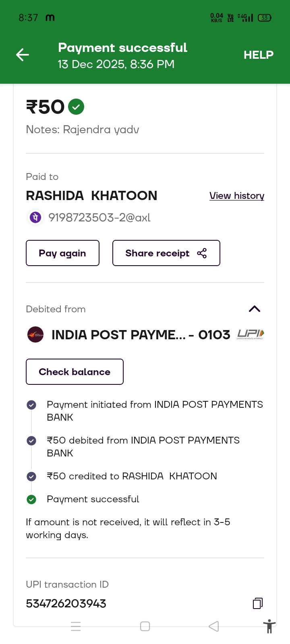The width and height of the screenshot is (290, 644).
Task: Tap the Android home button
Action: click(x=145, y=626)
